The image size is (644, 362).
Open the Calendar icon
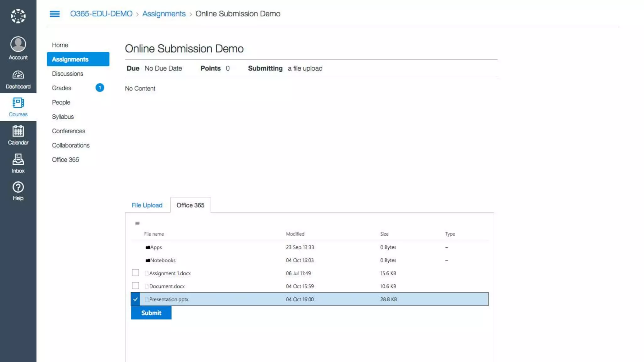(18, 131)
